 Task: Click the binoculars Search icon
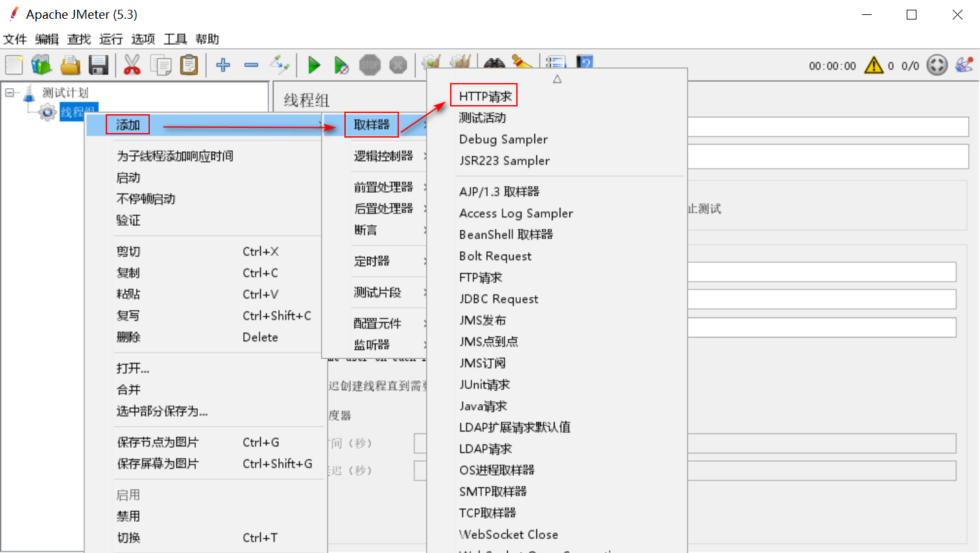tap(494, 62)
